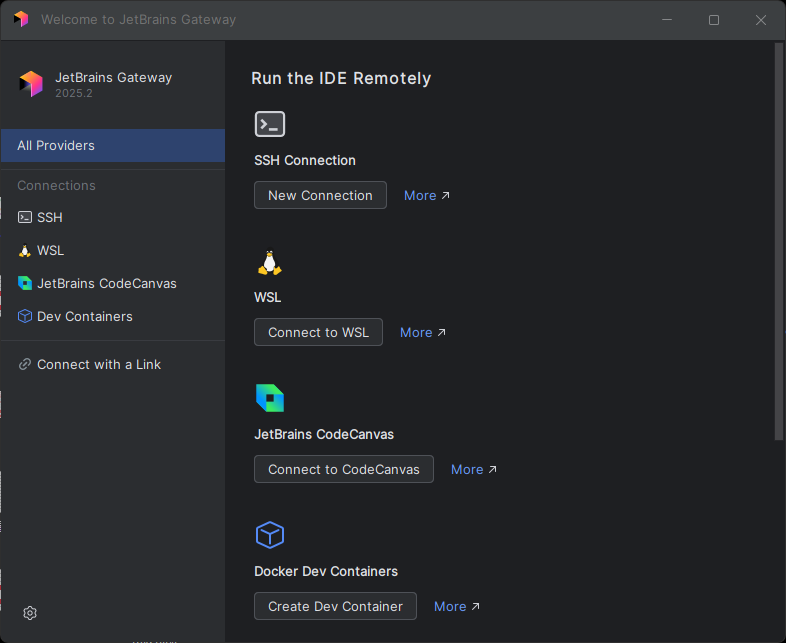Click the Dev Containers cube icon in sidebar
The width and height of the screenshot is (786, 643).
[25, 316]
